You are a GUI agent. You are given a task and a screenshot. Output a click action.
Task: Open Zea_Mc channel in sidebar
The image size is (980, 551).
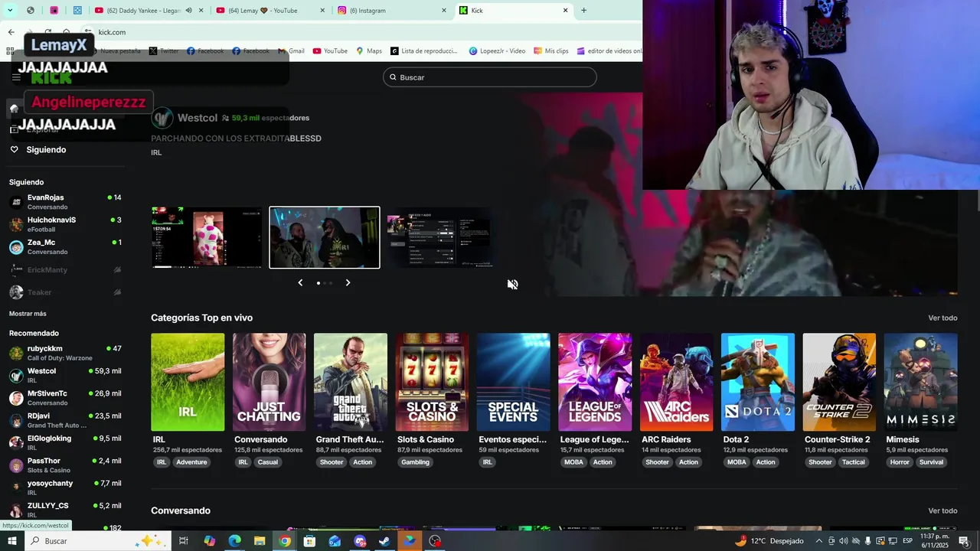[x=65, y=246]
